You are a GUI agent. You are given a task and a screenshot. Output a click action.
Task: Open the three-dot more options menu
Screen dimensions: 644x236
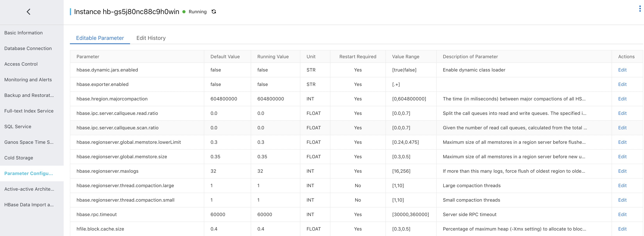(x=640, y=9)
